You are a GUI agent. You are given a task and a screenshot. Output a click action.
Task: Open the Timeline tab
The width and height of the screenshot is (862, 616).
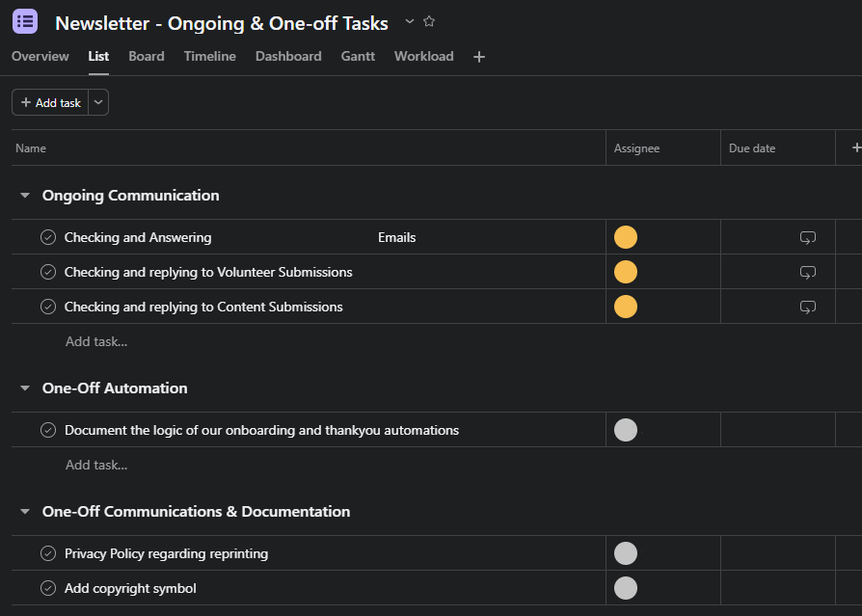click(210, 57)
